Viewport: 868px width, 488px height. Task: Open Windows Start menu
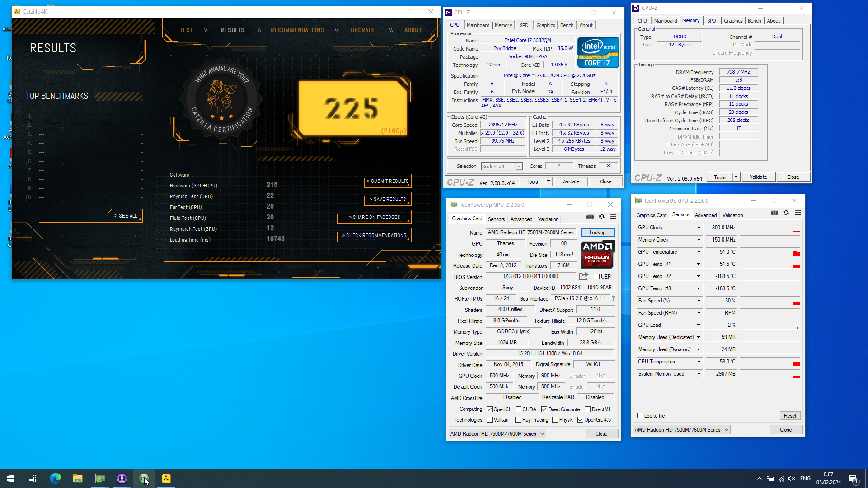11,479
